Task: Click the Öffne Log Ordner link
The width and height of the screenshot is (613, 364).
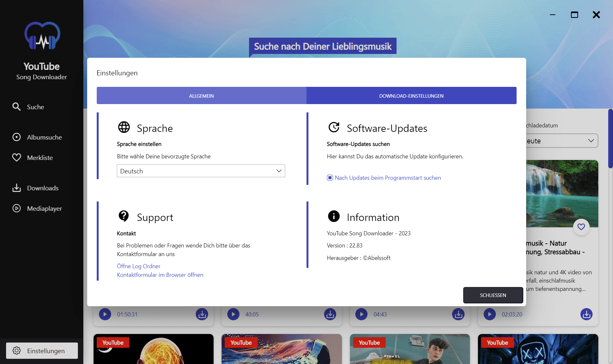Action: tap(139, 266)
